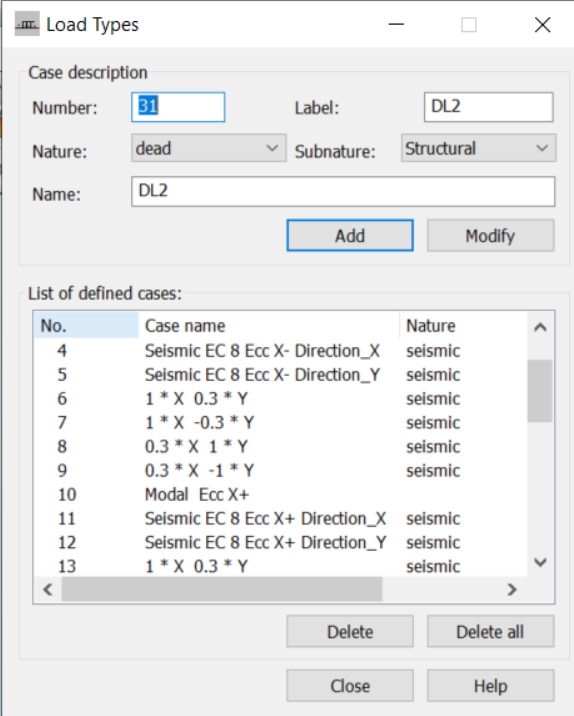Click the list's scroll right arrow
Screen dimensions: 574x716
pyautogui.click(x=512, y=590)
